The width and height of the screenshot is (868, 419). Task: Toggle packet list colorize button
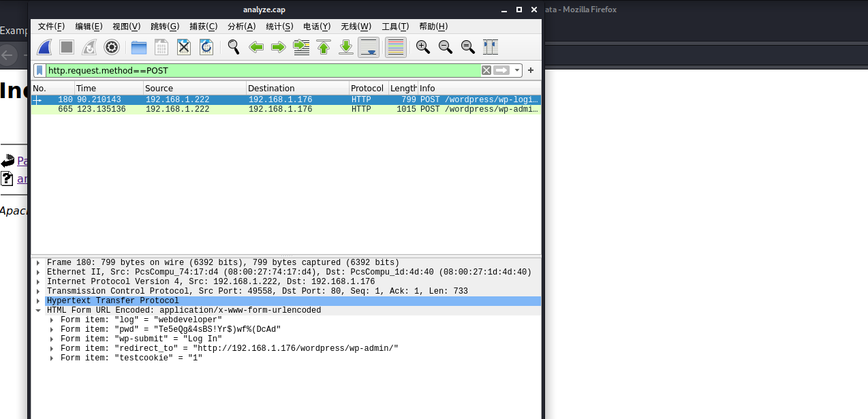(396, 47)
